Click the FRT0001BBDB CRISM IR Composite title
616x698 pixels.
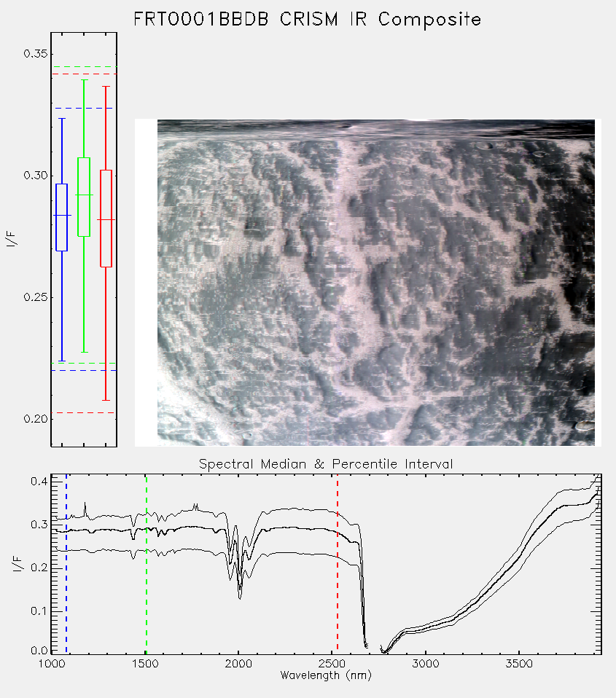[308, 20]
